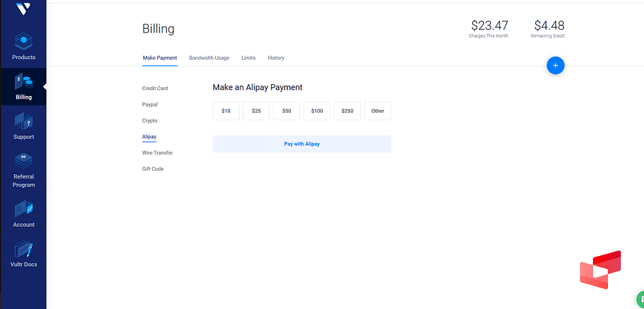This screenshot has width=644, height=309.
Task: Switch to the Bandwidth Usage tab
Action: [x=209, y=58]
